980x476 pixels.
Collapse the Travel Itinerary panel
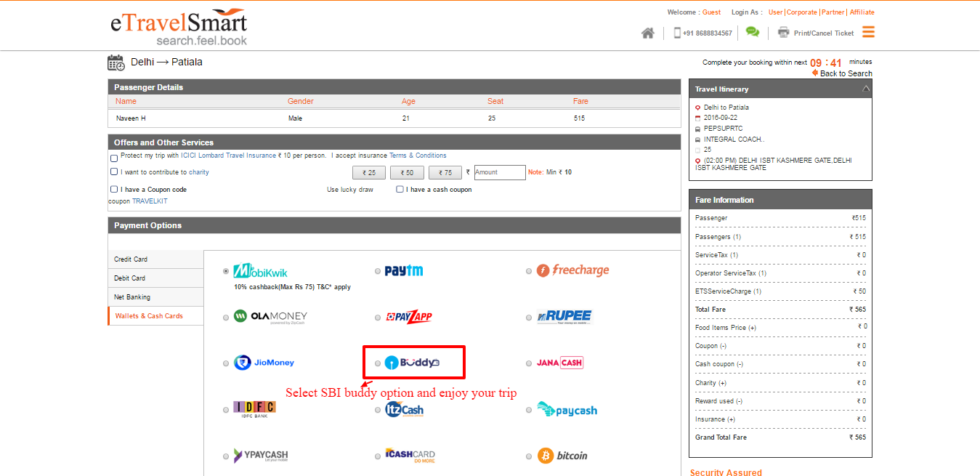865,89
